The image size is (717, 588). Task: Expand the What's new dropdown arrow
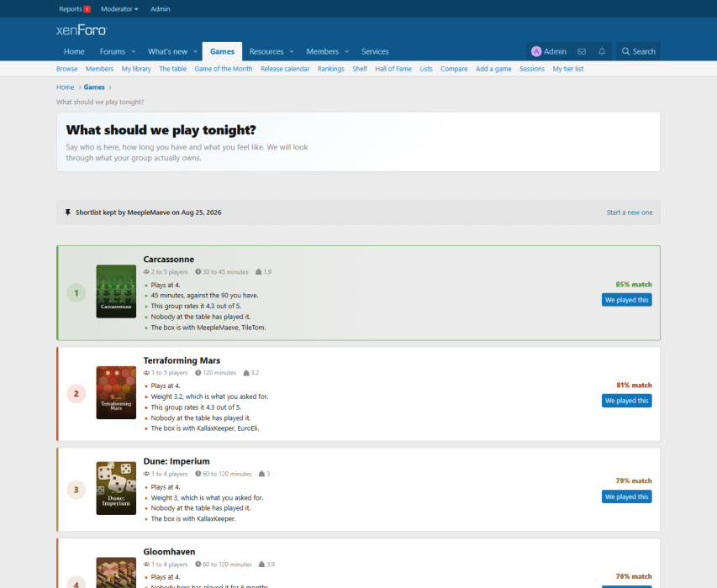[x=195, y=51]
